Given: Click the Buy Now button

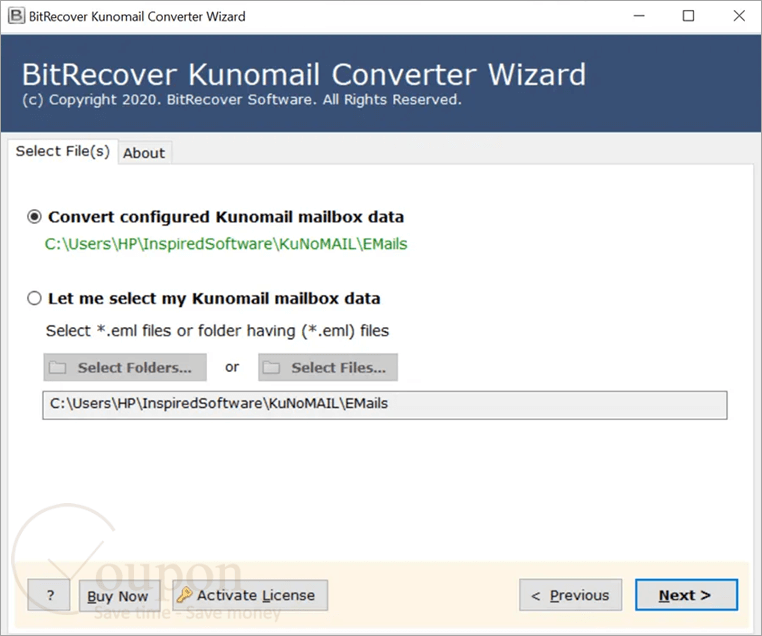Looking at the screenshot, I should [x=120, y=595].
